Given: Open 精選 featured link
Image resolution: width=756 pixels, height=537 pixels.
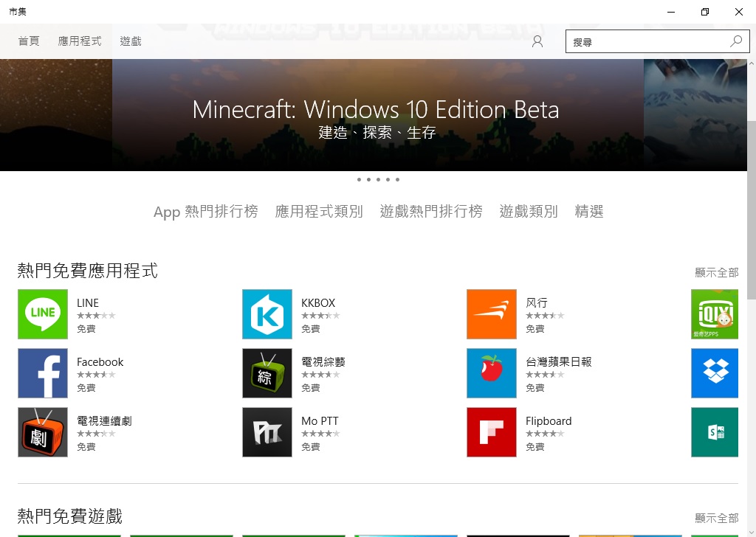Looking at the screenshot, I should tap(588, 212).
